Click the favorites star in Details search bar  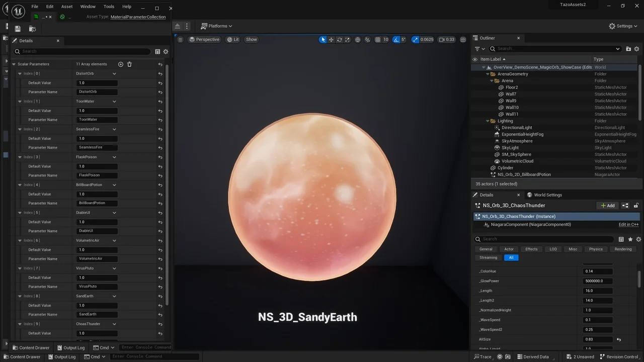[630, 238]
